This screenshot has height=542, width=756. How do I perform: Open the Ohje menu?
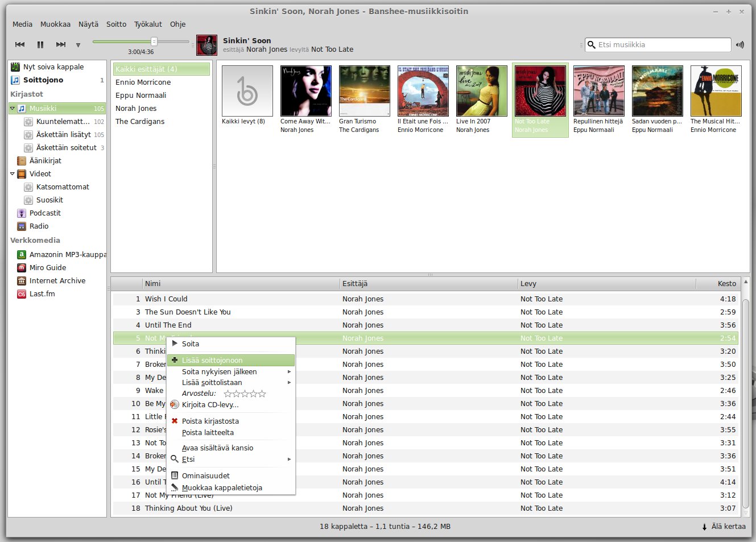177,24
